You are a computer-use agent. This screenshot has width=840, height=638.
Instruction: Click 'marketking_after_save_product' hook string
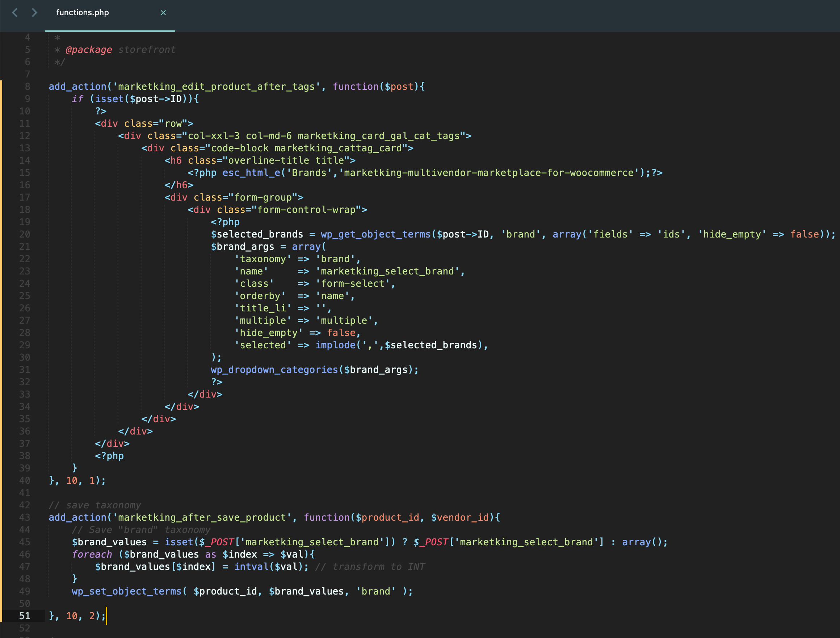[202, 517]
